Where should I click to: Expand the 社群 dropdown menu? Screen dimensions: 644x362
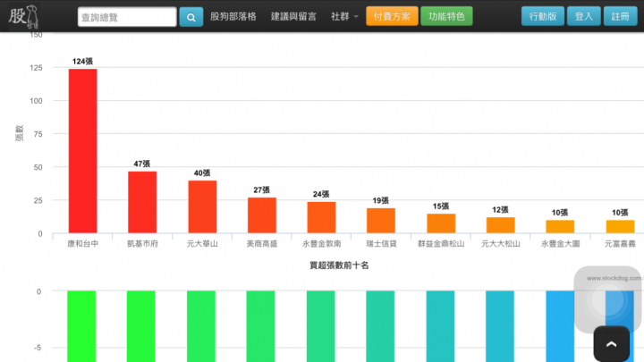(344, 16)
